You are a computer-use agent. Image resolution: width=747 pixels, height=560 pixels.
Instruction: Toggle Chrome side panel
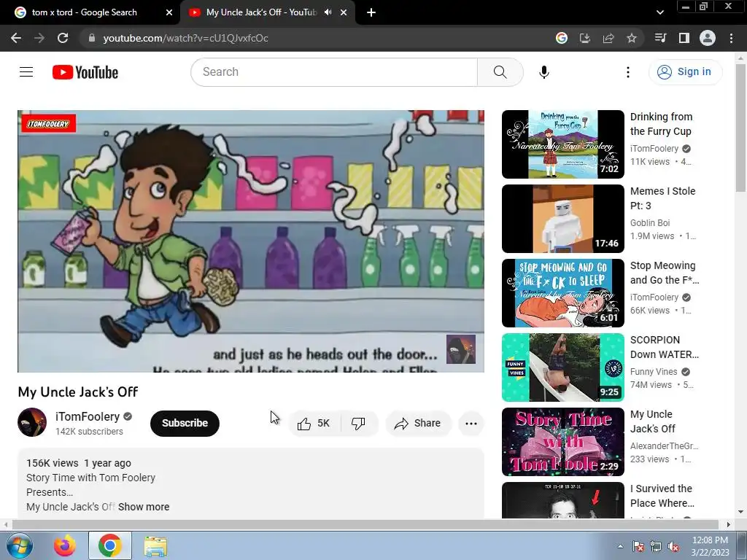point(684,38)
